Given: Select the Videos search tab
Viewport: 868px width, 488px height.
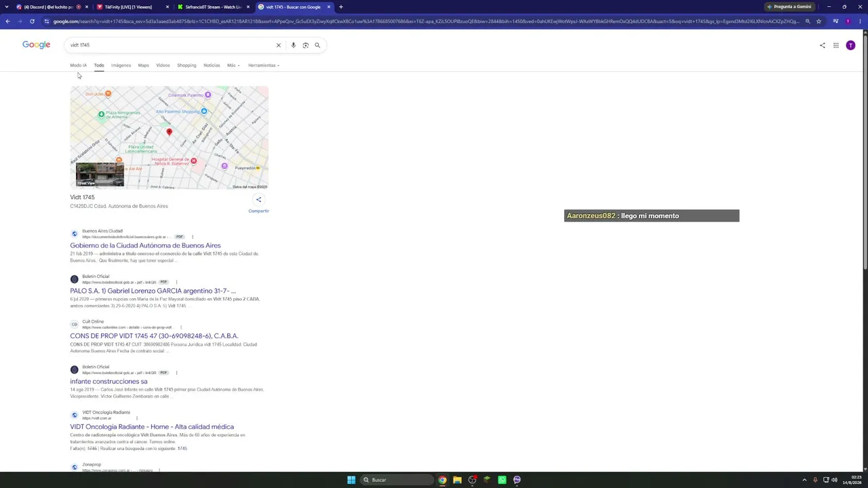Looking at the screenshot, I should (163, 65).
